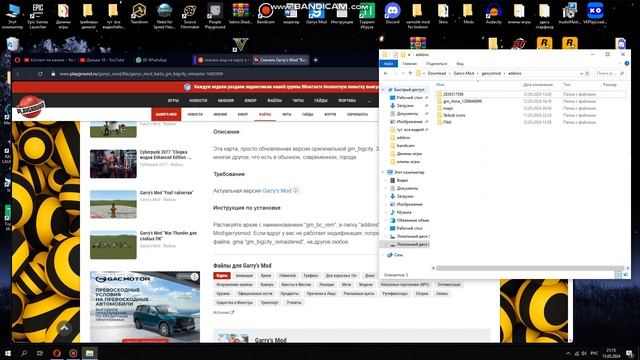
Task: Click browser address bar URL
Action: click(x=141, y=74)
